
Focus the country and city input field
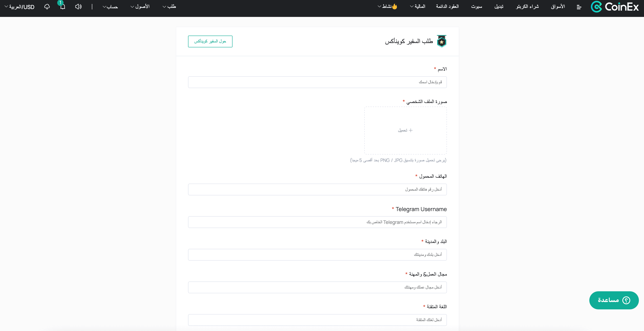tap(317, 255)
